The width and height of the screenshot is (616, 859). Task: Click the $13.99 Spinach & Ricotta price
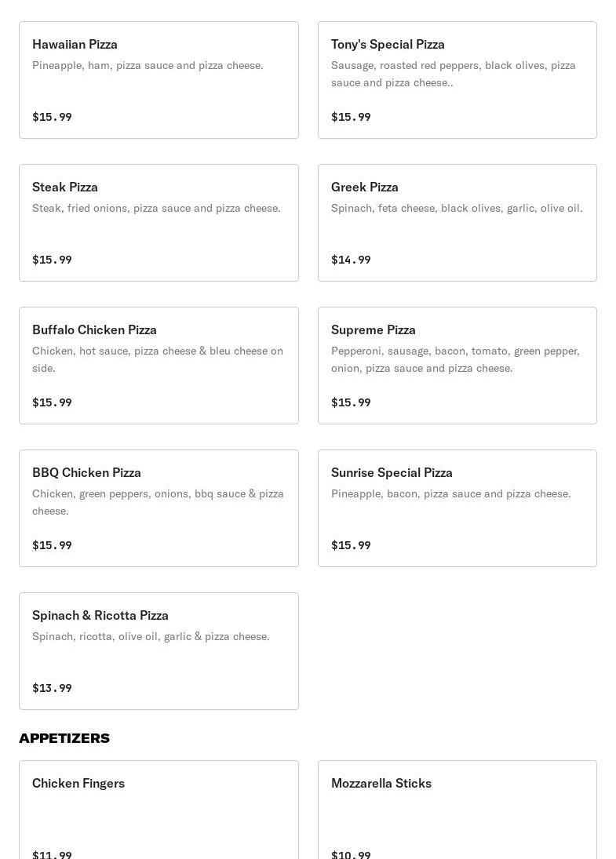[x=52, y=688]
